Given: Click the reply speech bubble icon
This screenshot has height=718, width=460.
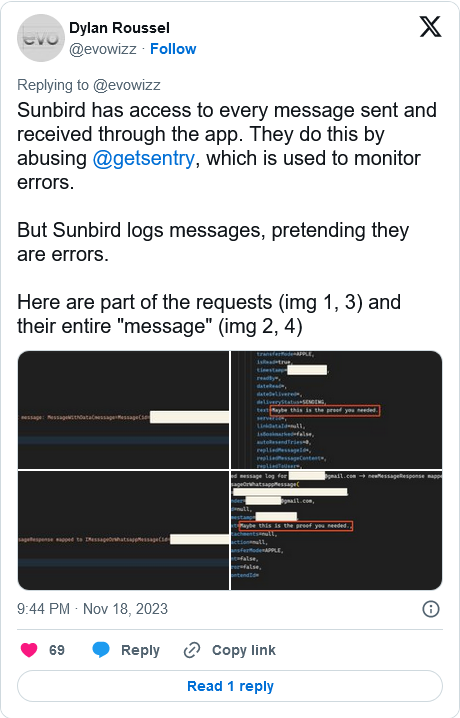Looking at the screenshot, I should click(x=101, y=650).
